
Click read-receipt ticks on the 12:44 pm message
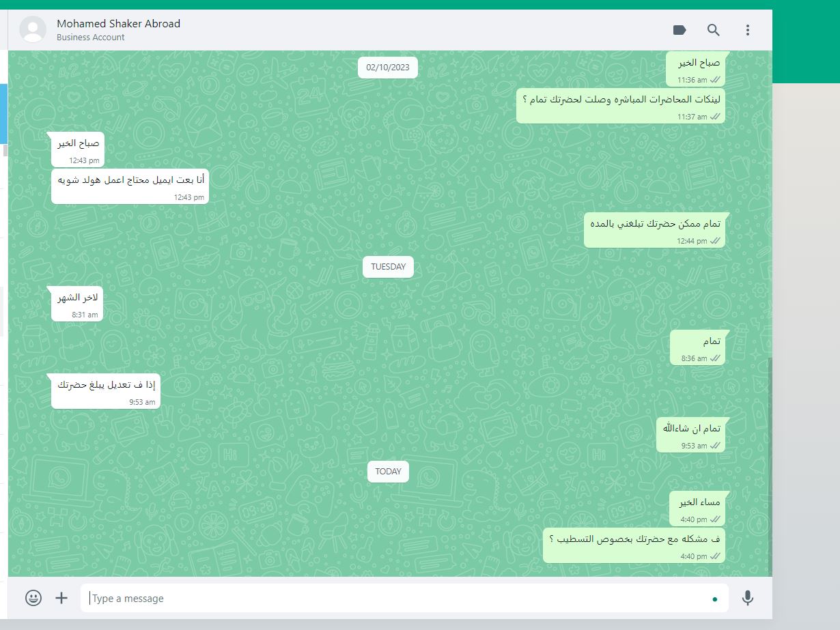[715, 241]
